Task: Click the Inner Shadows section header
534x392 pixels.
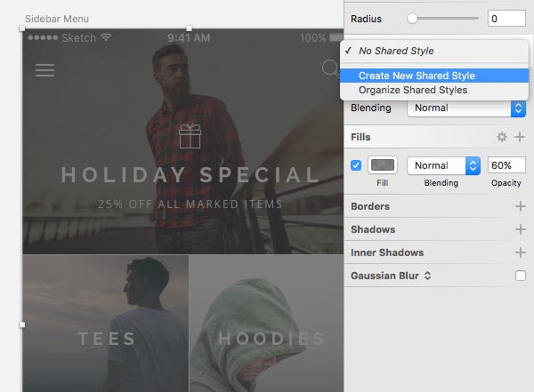Action: click(387, 252)
